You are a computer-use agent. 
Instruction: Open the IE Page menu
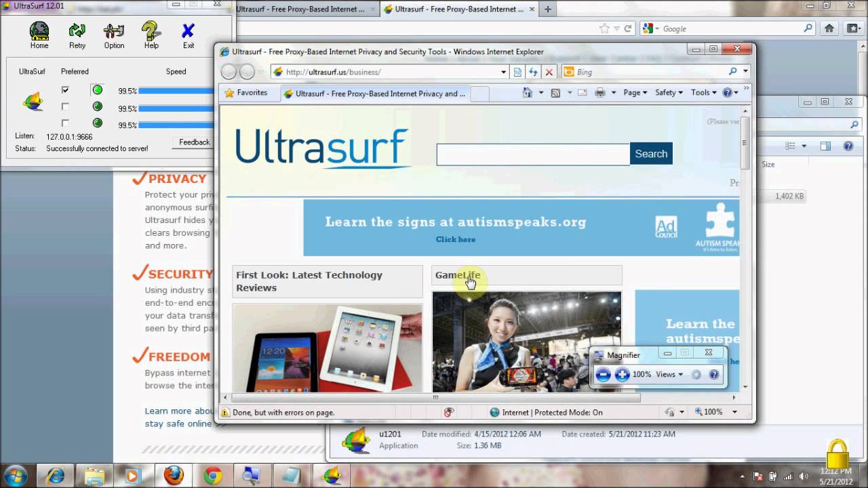635,93
